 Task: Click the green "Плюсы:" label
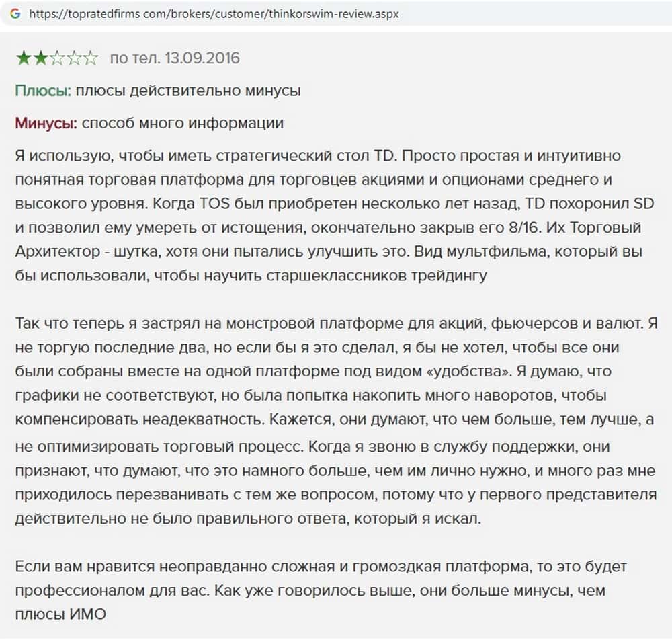click(43, 91)
